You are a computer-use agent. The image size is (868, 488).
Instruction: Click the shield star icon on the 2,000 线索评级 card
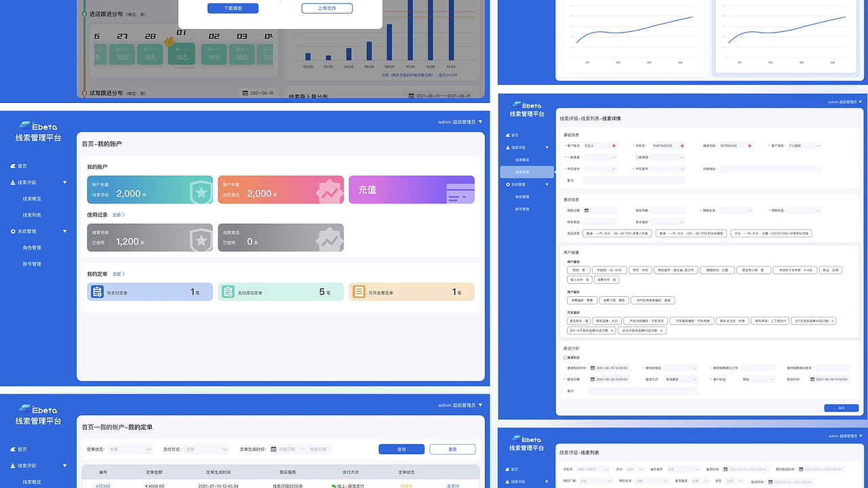click(200, 192)
